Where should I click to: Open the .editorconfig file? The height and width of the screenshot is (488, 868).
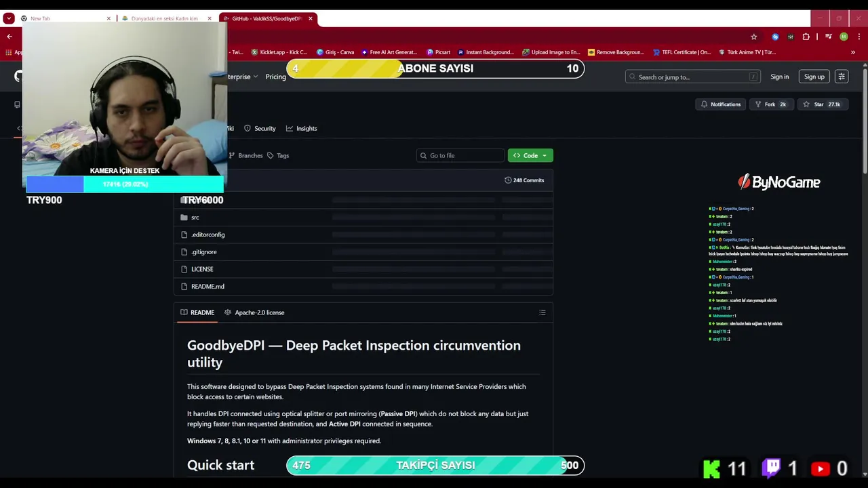tap(208, 235)
